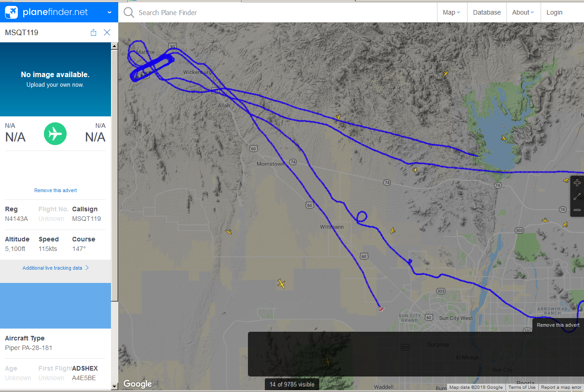Remove this advert link in sidebar

point(56,190)
